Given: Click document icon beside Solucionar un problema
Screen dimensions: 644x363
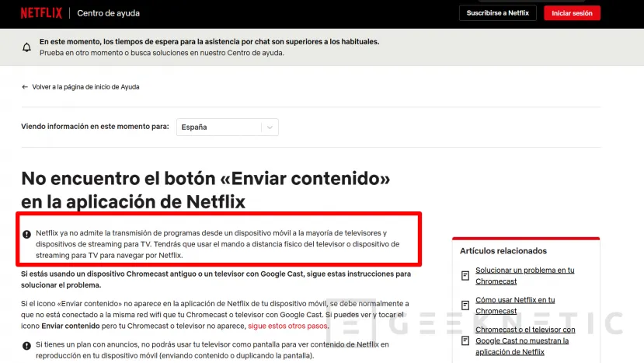Looking at the screenshot, I should tap(465, 276).
